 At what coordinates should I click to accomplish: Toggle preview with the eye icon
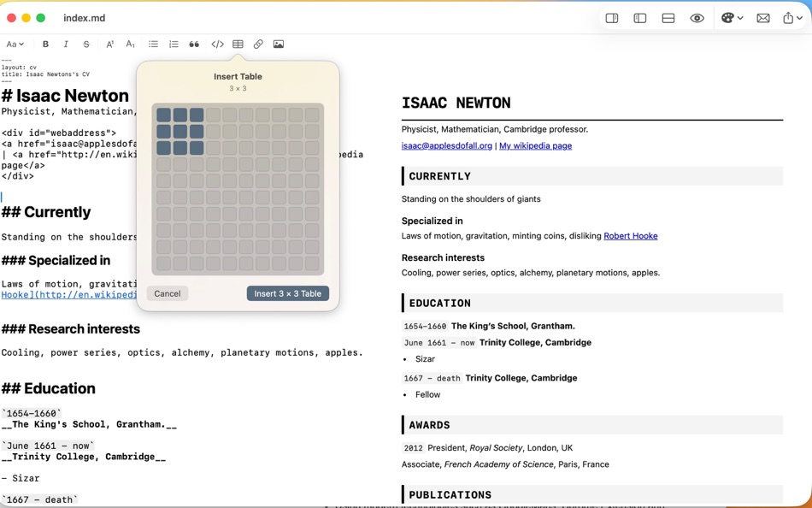coord(697,18)
